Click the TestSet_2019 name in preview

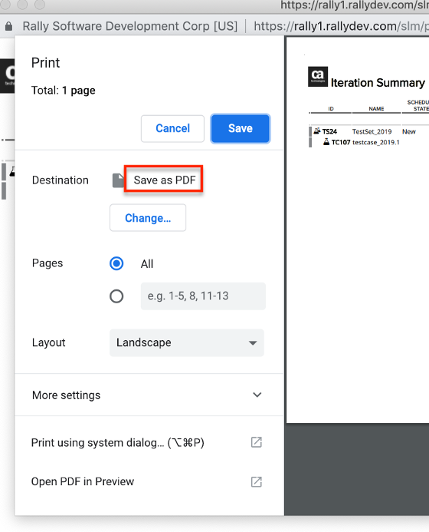(x=372, y=132)
